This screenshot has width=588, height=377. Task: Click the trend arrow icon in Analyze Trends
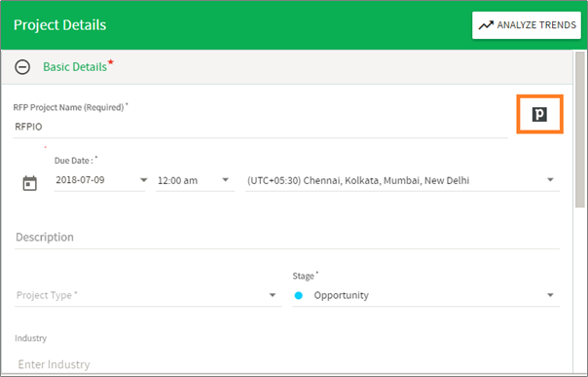[486, 25]
